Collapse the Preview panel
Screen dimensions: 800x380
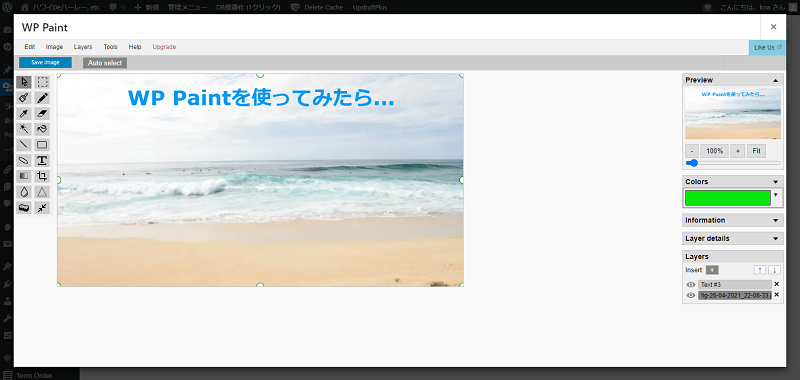point(776,80)
